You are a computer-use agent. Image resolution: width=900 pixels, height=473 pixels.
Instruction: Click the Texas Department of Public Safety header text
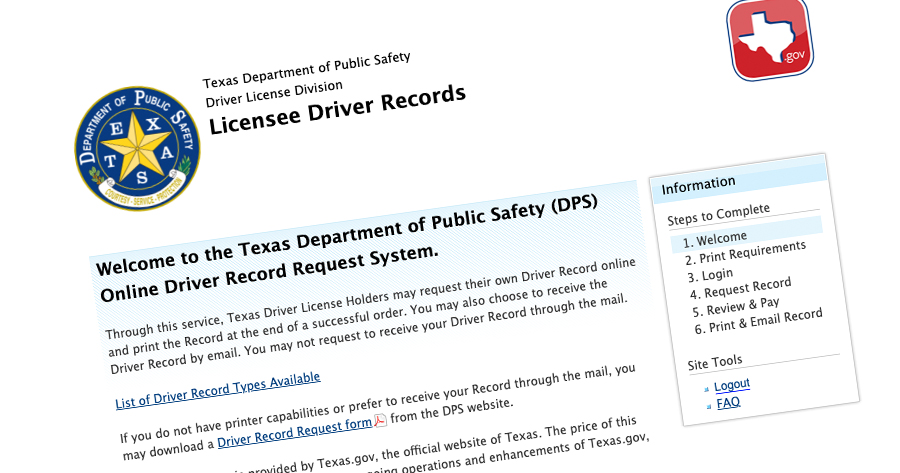coord(307,70)
